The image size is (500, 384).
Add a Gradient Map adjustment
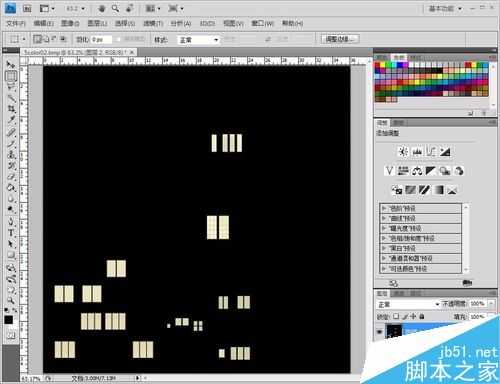coord(439,190)
